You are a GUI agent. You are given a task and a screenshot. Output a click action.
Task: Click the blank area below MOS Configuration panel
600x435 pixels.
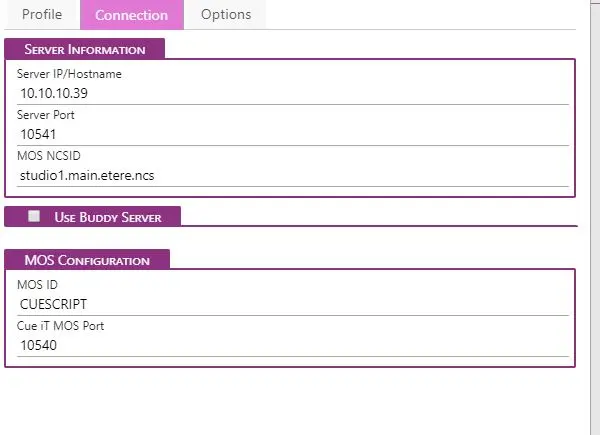click(290, 400)
